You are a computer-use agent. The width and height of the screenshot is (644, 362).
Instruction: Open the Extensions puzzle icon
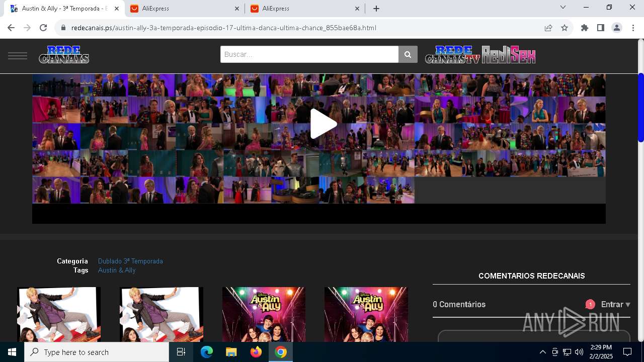pyautogui.click(x=585, y=28)
